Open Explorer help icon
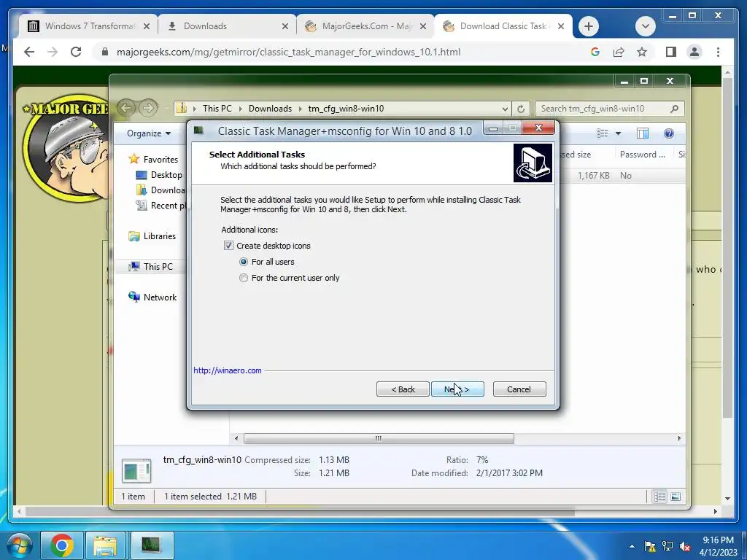This screenshot has height=560, width=747. click(x=669, y=133)
